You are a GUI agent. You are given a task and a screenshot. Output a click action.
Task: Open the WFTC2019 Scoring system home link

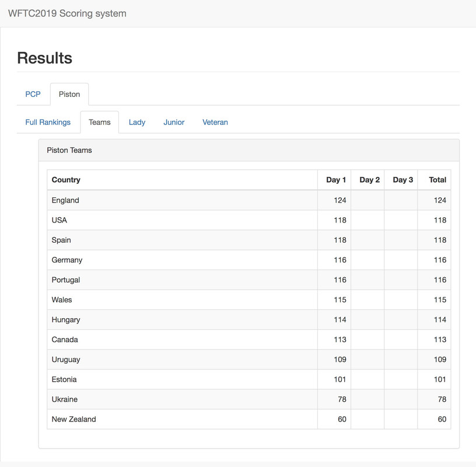(x=67, y=13)
